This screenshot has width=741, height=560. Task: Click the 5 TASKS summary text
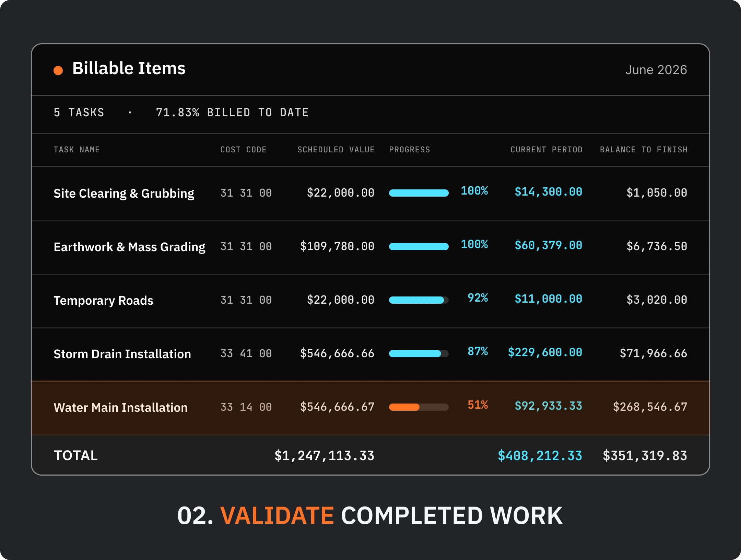pos(79,113)
